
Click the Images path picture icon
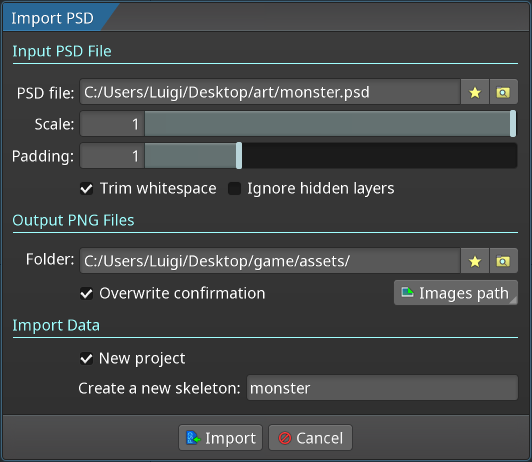(x=407, y=292)
